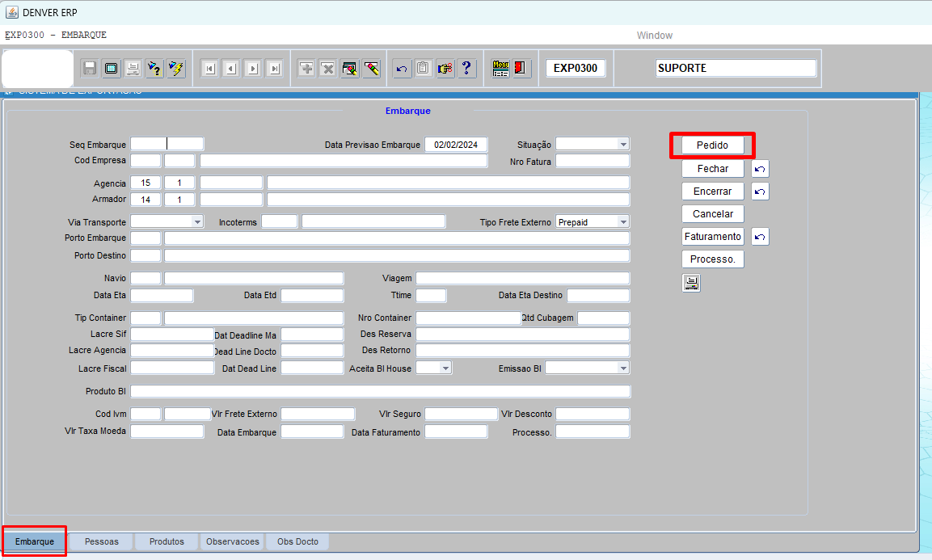Click the Lacre Sif input field

(172, 334)
